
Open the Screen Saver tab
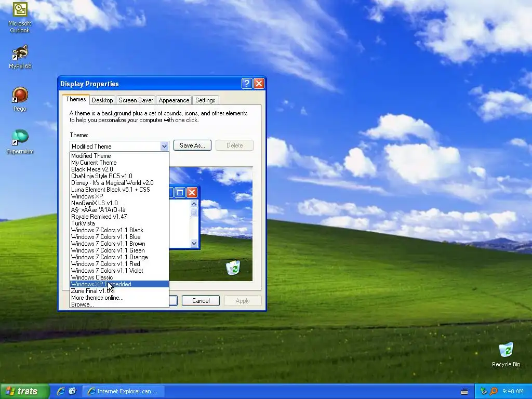click(x=136, y=100)
